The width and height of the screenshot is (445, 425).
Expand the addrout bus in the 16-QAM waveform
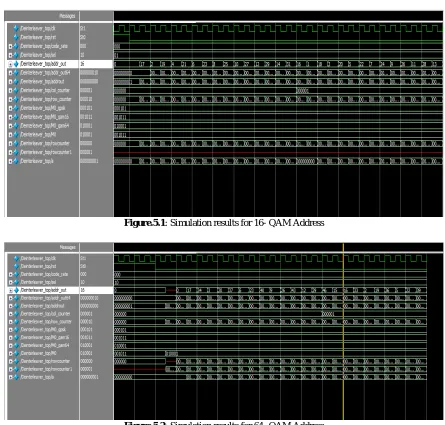tap(10, 82)
